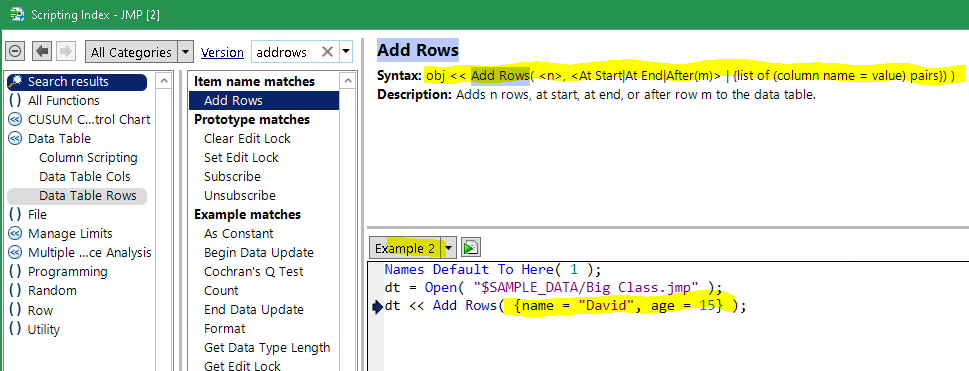The width and height of the screenshot is (969, 371).
Task: Select the Row category
Action: coord(40,310)
